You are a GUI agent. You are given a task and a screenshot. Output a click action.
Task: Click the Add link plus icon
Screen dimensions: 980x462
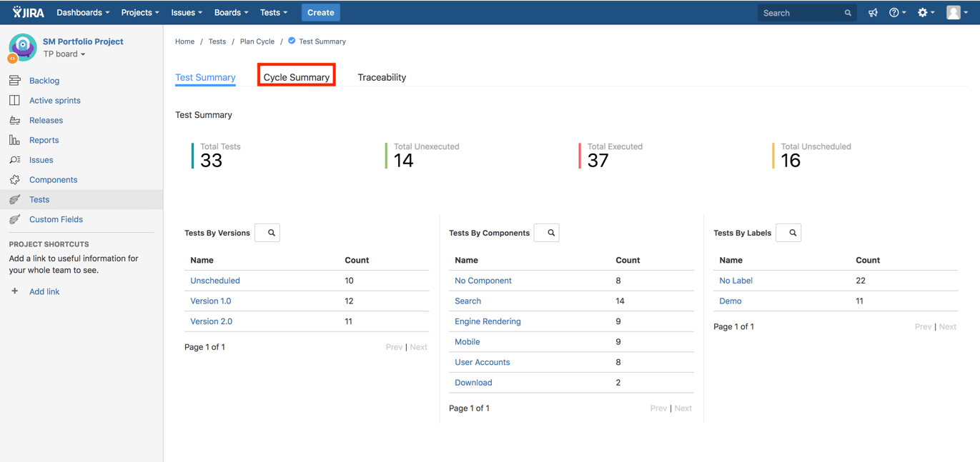pos(14,291)
